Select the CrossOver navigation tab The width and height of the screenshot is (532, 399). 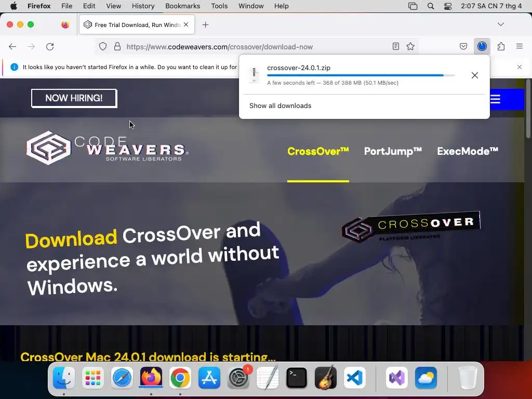click(318, 151)
